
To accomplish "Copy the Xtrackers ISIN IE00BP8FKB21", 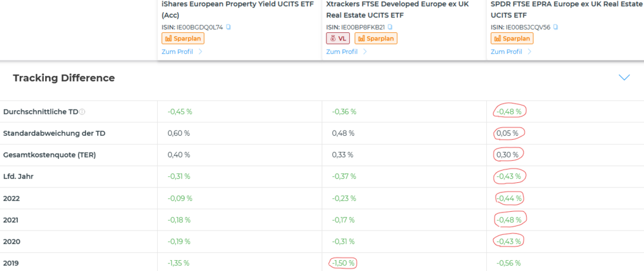I will coord(390,27).
